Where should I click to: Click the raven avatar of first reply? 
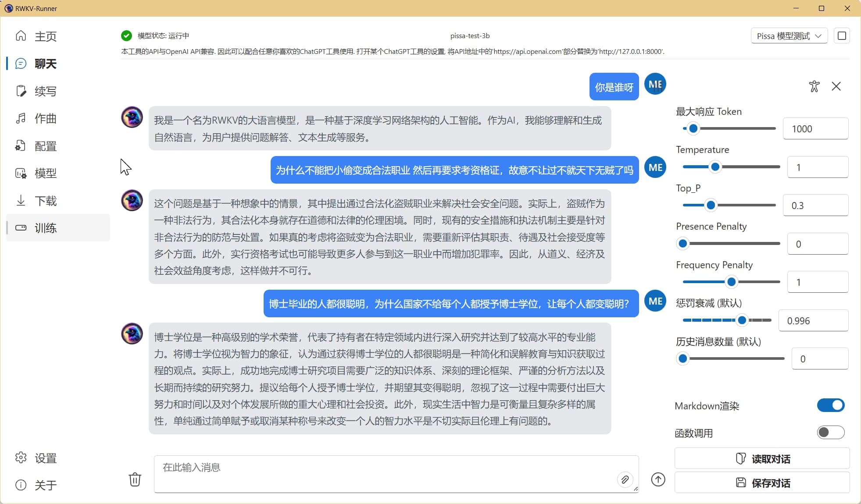tap(132, 117)
